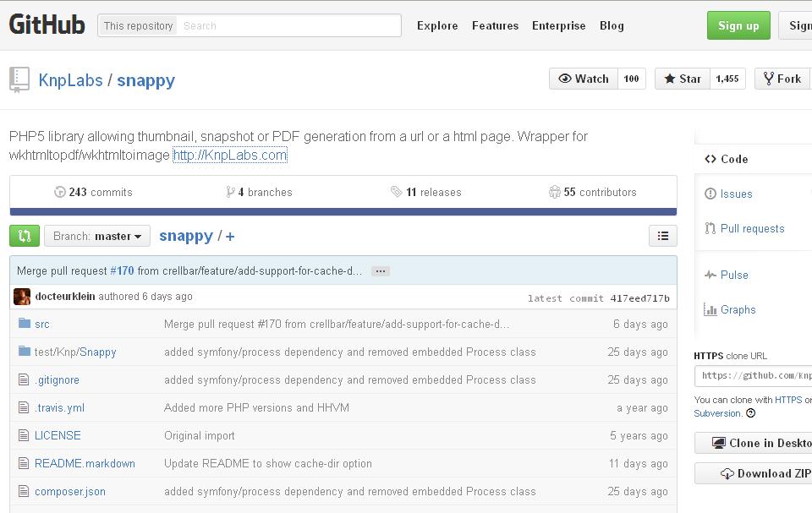The width and height of the screenshot is (812, 513).
Task: View the 55 contributors
Action: tap(592, 192)
